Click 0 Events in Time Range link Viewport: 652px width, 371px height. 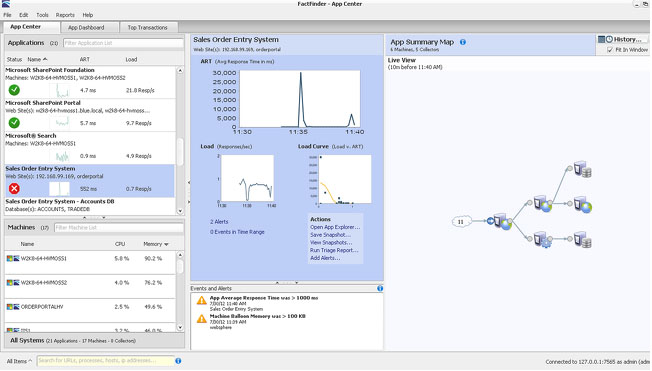pyautogui.click(x=237, y=232)
